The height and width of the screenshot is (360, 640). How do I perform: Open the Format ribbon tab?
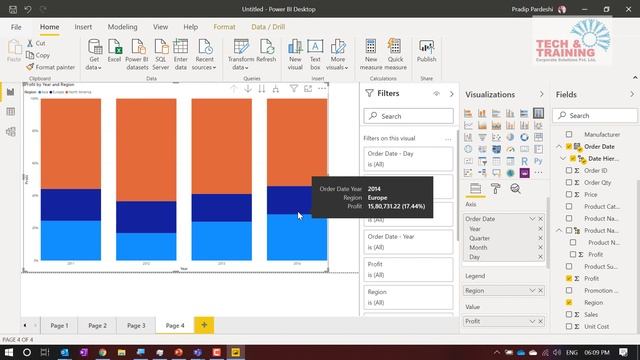click(x=224, y=27)
